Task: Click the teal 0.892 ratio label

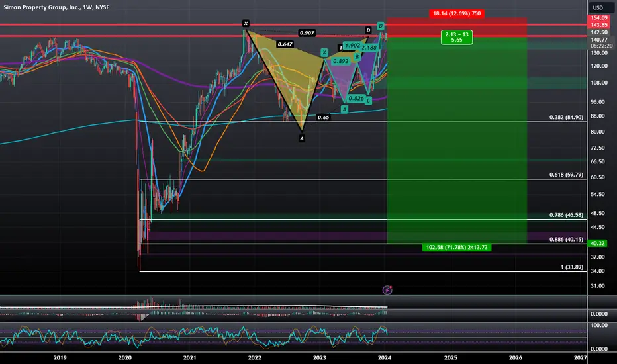Action: point(340,61)
